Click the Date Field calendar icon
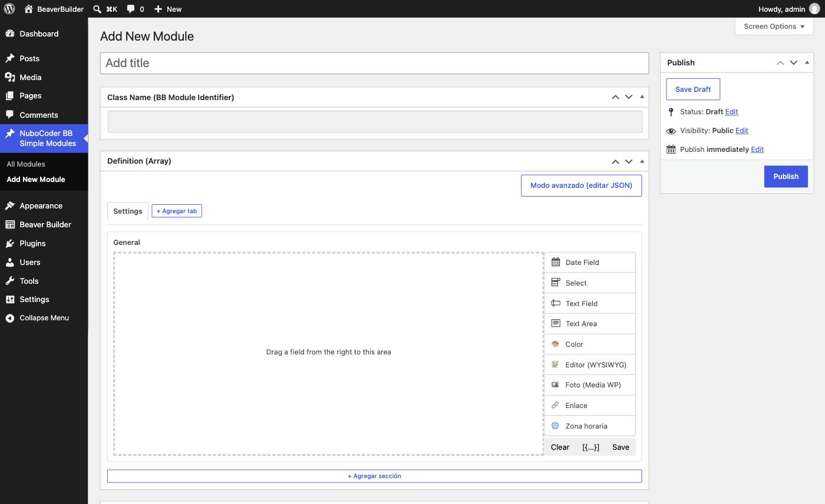This screenshot has width=825, height=504. pyautogui.click(x=556, y=262)
